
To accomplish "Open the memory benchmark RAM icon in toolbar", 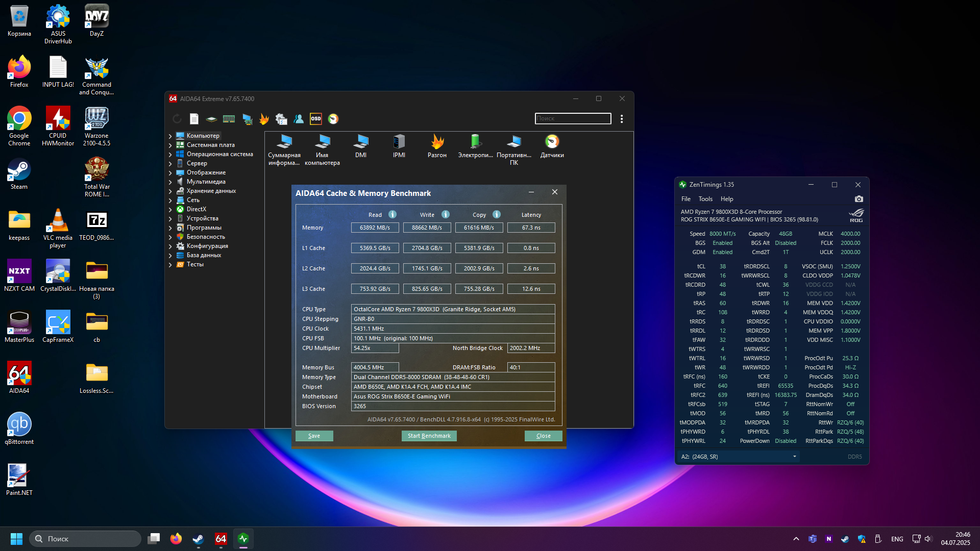I will pos(229,119).
